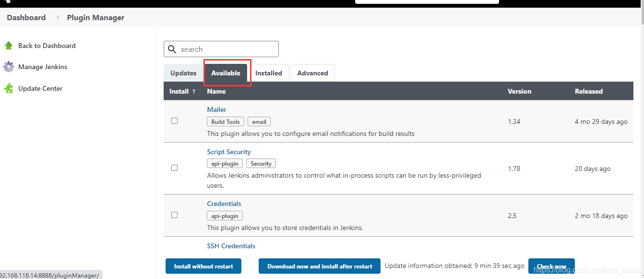Viewport: 644px width, 279px height.
Task: Open the Advanced tab
Action: point(312,73)
